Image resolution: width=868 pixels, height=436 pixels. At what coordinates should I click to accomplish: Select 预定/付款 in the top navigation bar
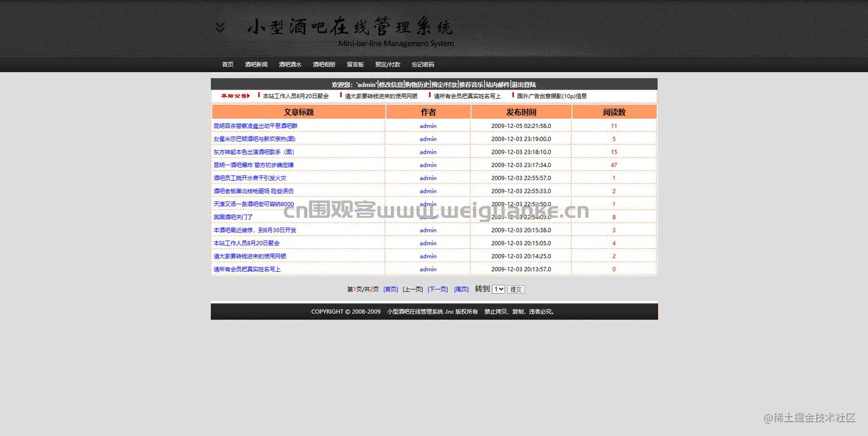[387, 64]
